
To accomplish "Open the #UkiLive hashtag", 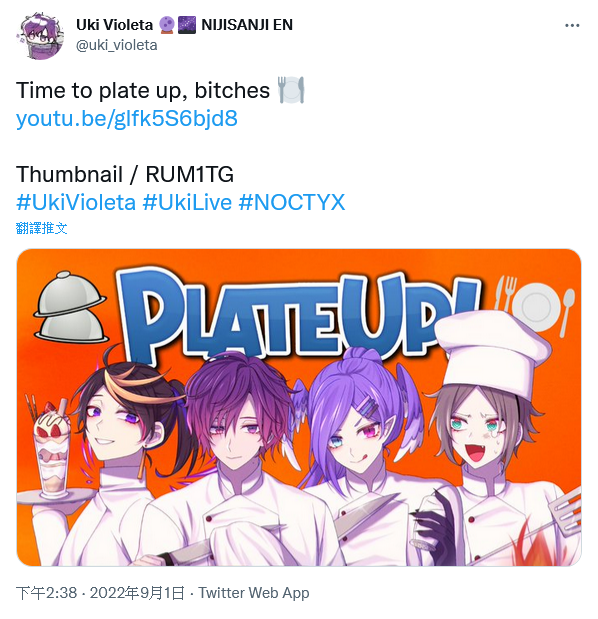I will (x=187, y=203).
